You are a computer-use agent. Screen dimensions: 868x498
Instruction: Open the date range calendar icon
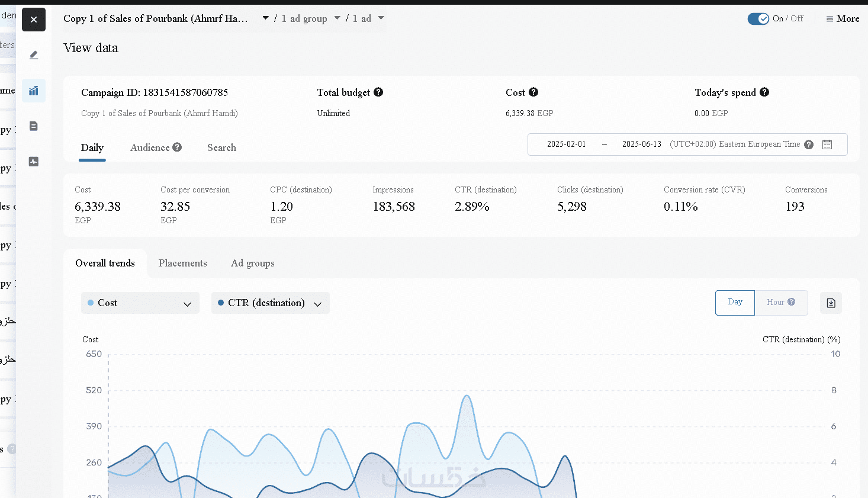pos(827,144)
